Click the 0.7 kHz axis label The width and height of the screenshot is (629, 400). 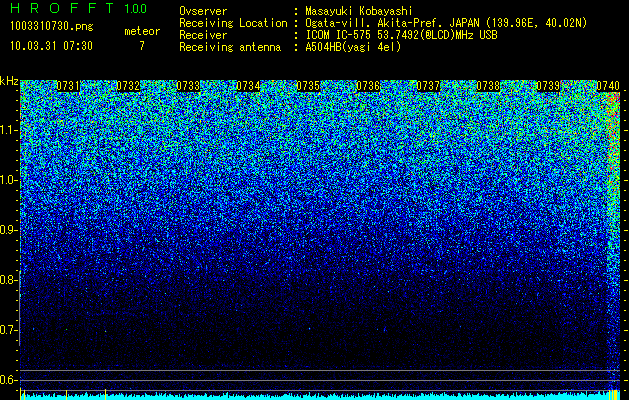7,330
